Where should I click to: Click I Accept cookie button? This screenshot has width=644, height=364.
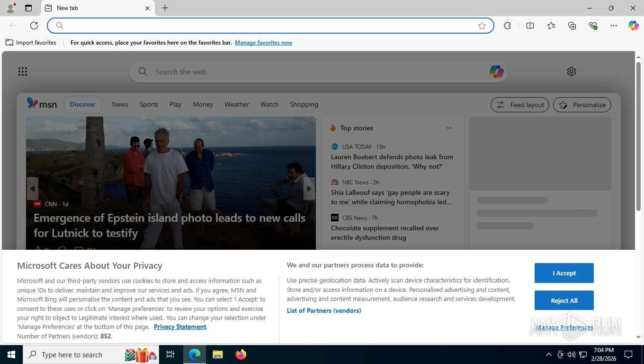564,273
